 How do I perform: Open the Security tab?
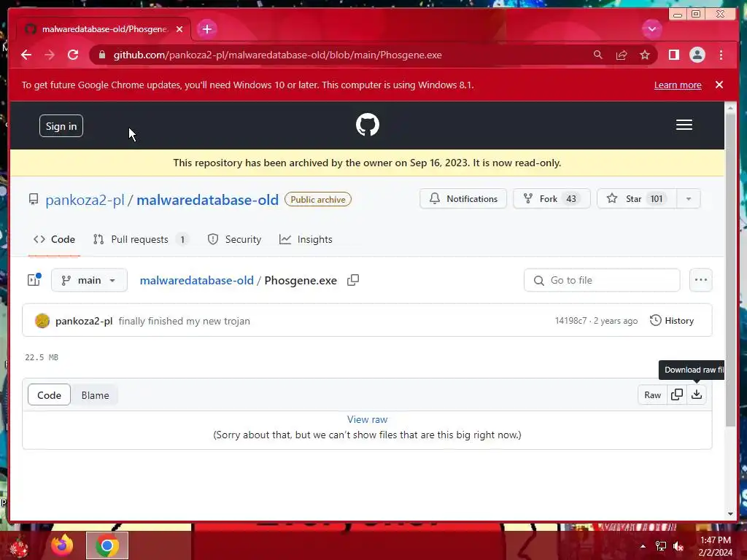[234, 239]
